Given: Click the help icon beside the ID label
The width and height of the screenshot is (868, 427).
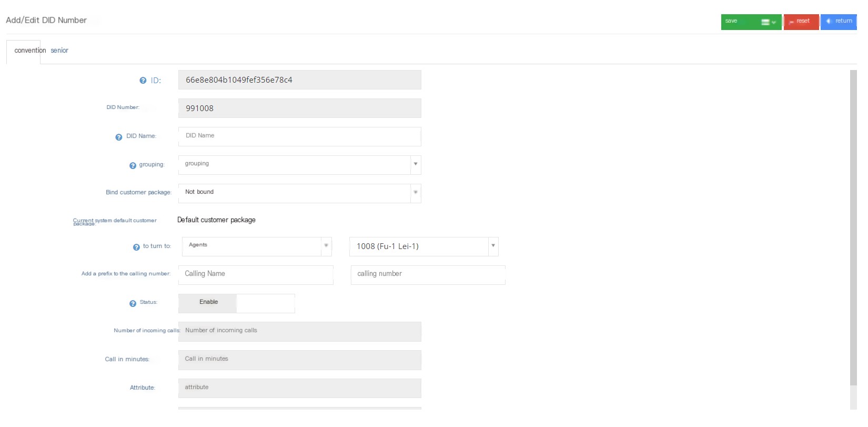Looking at the screenshot, I should (x=143, y=81).
